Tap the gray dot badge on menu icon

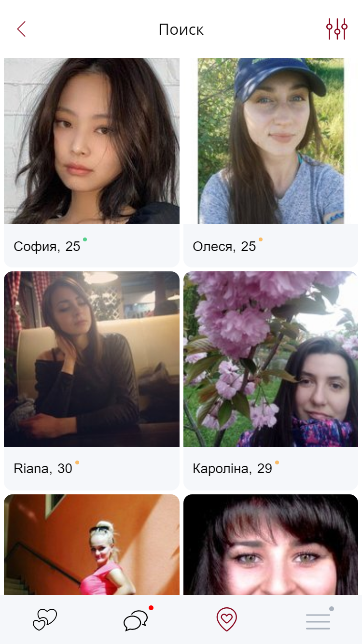pyautogui.click(x=332, y=609)
